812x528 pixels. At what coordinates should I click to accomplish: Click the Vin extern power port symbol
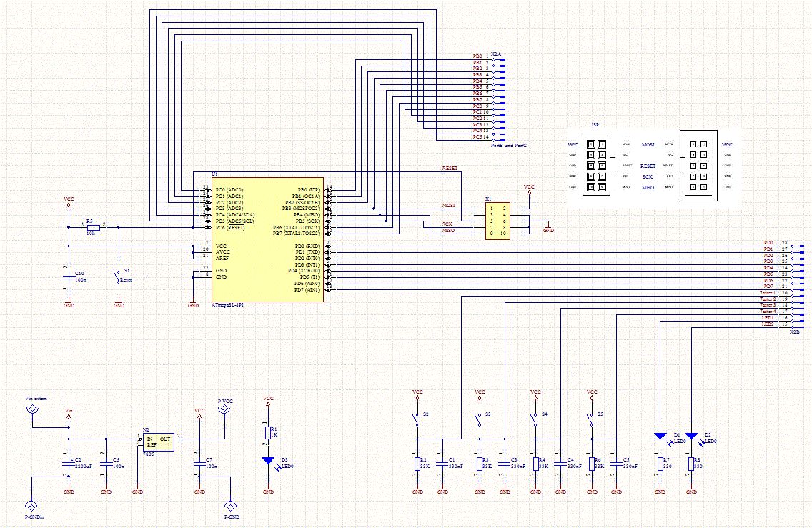click(33, 409)
